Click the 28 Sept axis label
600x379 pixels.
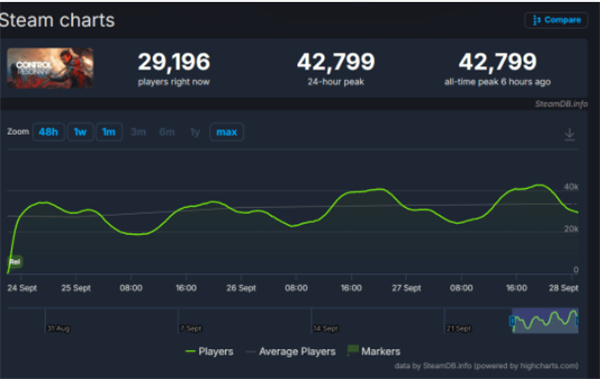563,288
